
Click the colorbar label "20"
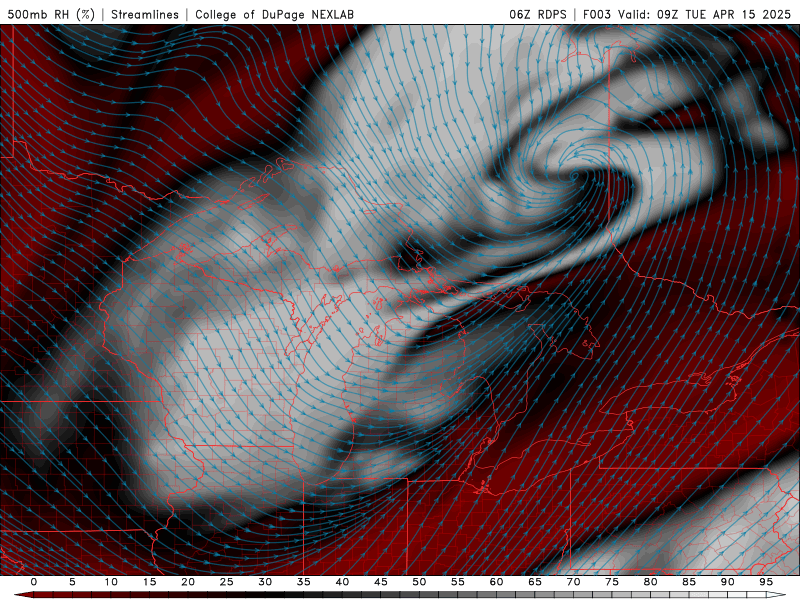pyautogui.click(x=188, y=582)
